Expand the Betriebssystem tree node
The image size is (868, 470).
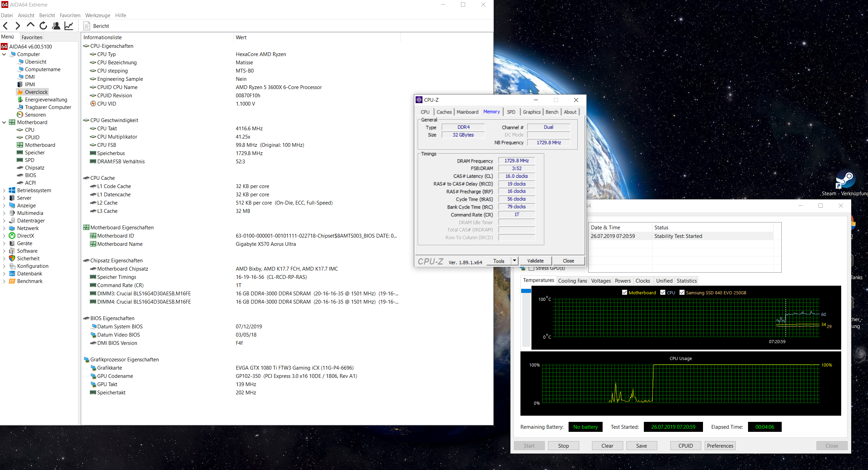4,190
